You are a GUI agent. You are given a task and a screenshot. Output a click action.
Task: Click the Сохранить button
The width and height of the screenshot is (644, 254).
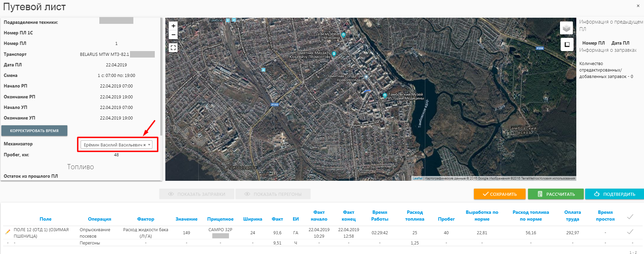[499, 194]
